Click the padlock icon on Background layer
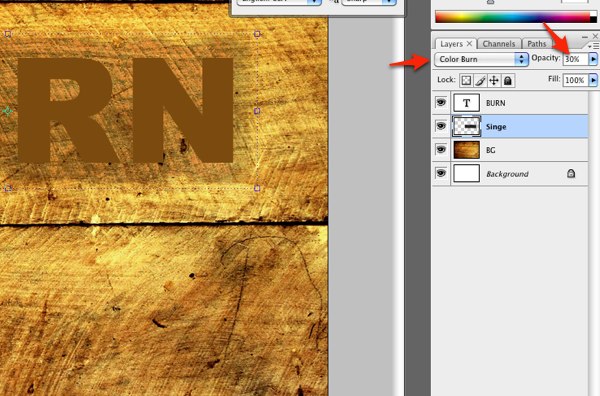 571,174
